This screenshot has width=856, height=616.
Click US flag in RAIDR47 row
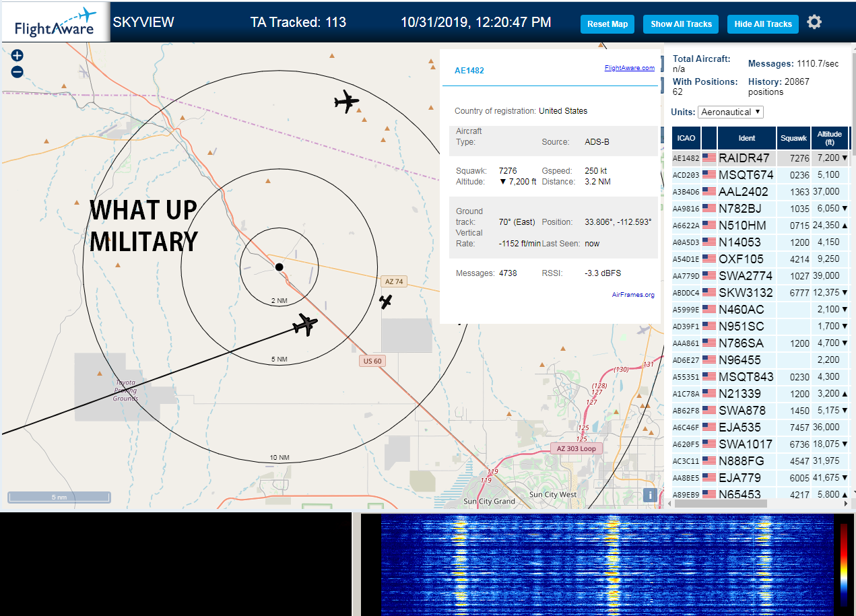[x=709, y=158]
